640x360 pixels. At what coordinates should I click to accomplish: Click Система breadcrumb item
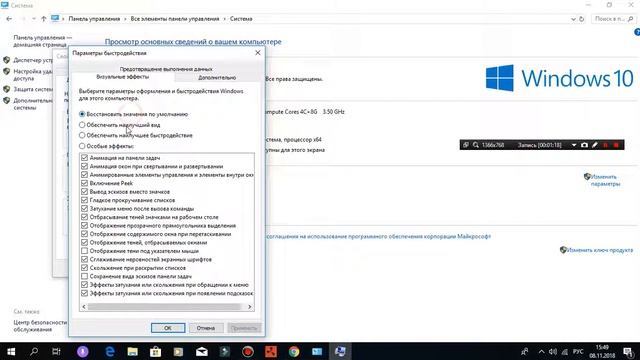point(241,19)
